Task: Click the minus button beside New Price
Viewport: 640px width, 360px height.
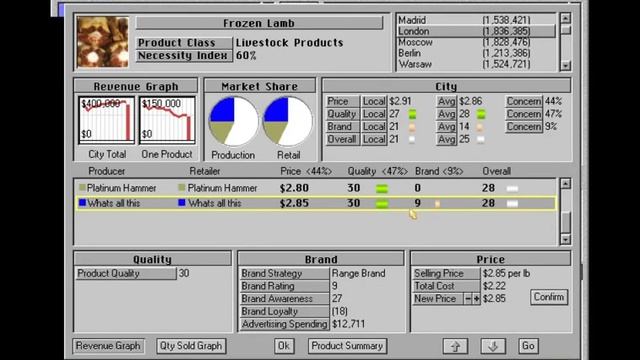Action: 468,299
